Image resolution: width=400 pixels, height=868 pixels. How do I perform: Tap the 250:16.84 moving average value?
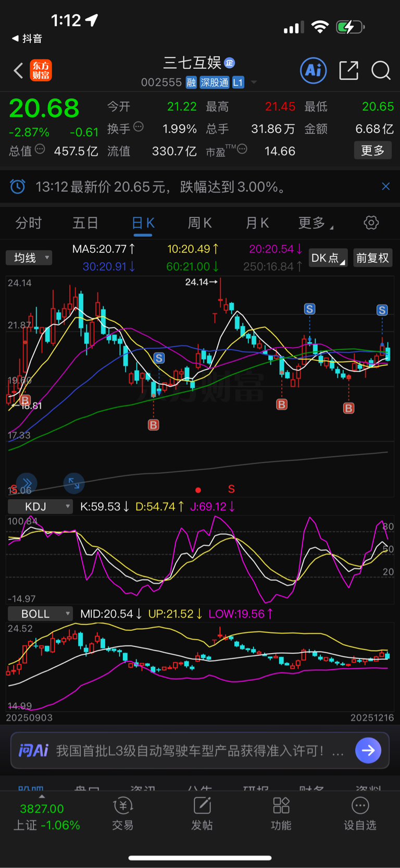(x=273, y=266)
